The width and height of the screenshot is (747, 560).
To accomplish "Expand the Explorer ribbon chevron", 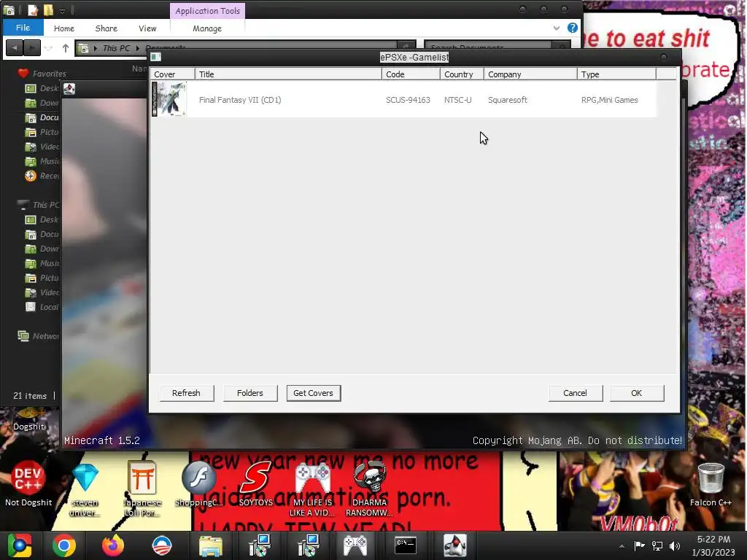I will coord(557,28).
